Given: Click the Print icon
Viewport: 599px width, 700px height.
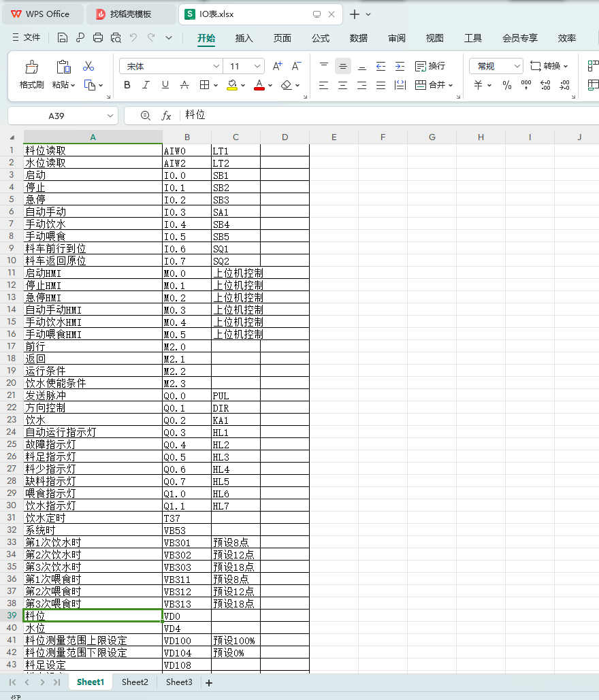Looking at the screenshot, I should pos(98,38).
